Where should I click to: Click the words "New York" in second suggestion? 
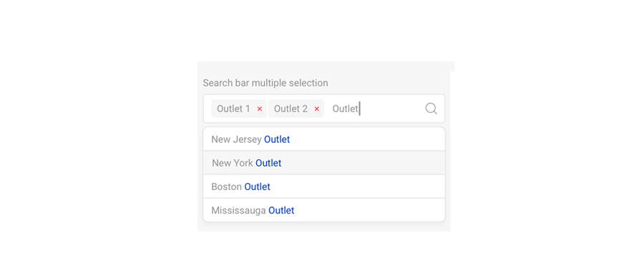pos(233,164)
